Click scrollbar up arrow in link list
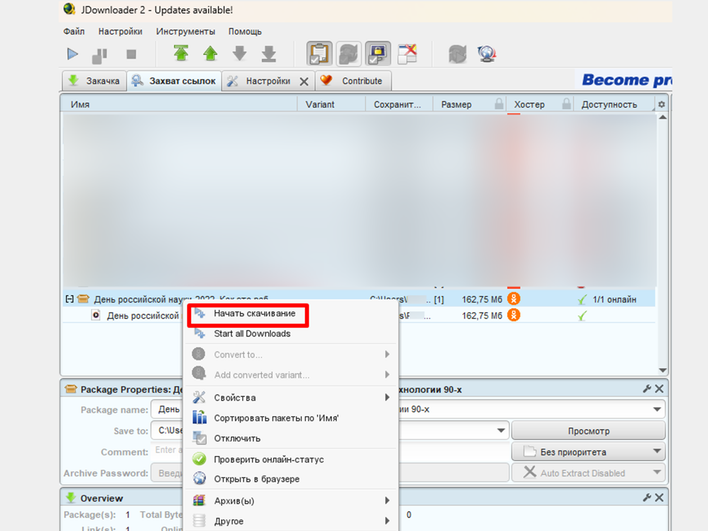This screenshot has width=708, height=531. coord(662,117)
